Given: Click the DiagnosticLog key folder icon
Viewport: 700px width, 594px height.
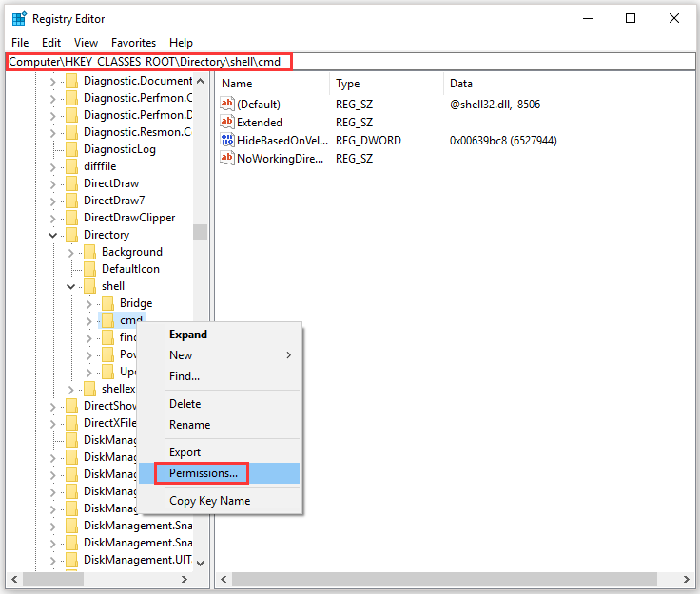Looking at the screenshot, I should point(72,149).
